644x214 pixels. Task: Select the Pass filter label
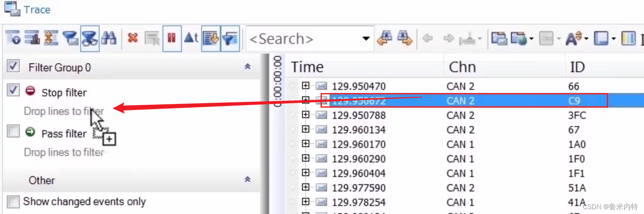(x=64, y=134)
